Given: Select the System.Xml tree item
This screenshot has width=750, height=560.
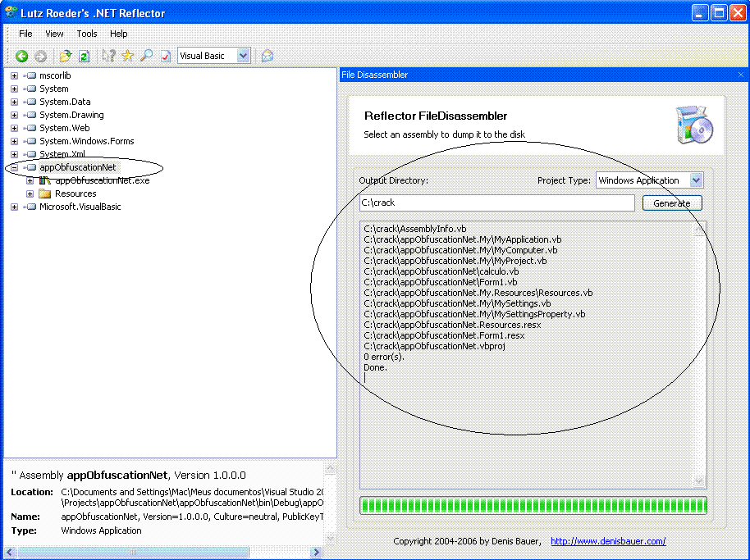Looking at the screenshot, I should point(62,154).
